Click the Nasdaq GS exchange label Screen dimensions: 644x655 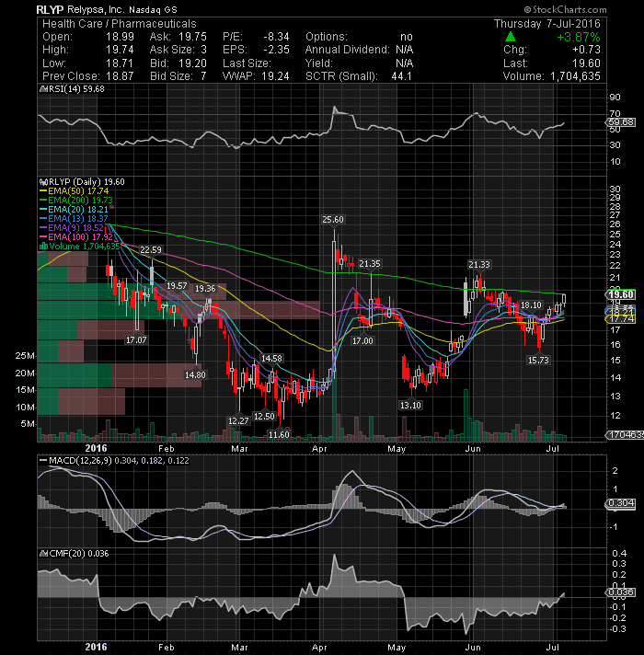(x=153, y=10)
